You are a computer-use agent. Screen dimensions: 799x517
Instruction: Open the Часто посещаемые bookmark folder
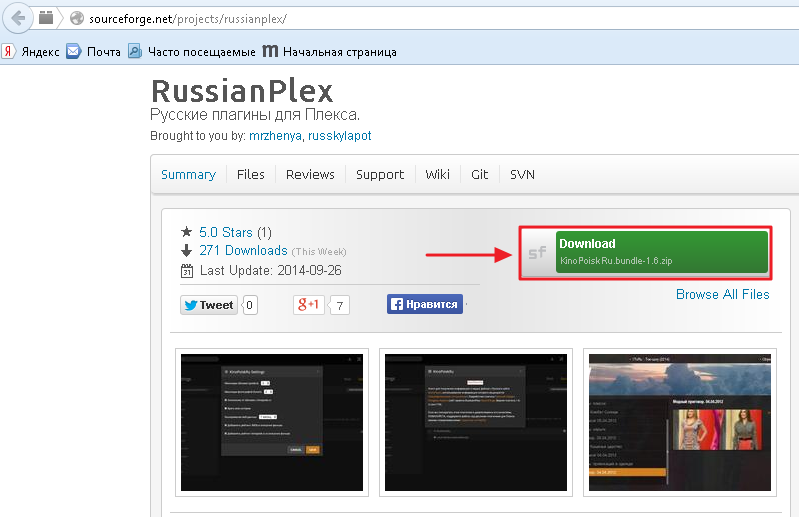click(192, 51)
